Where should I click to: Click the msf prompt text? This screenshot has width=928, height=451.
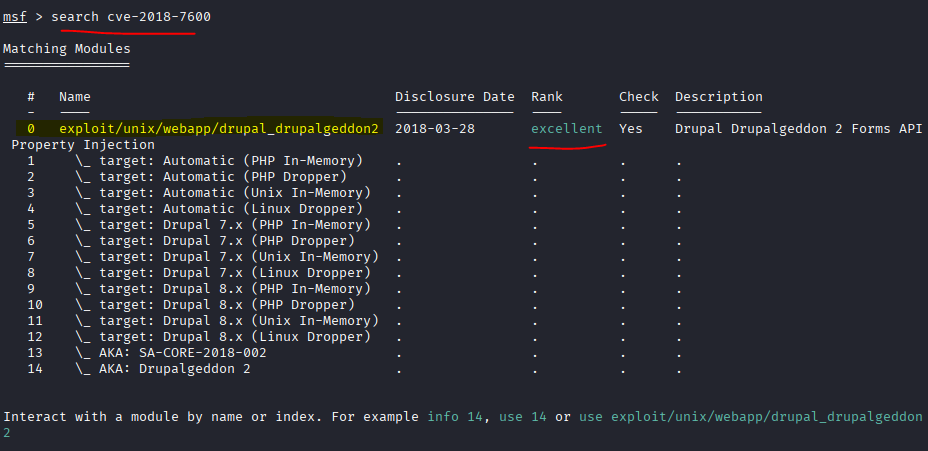tap(15, 17)
